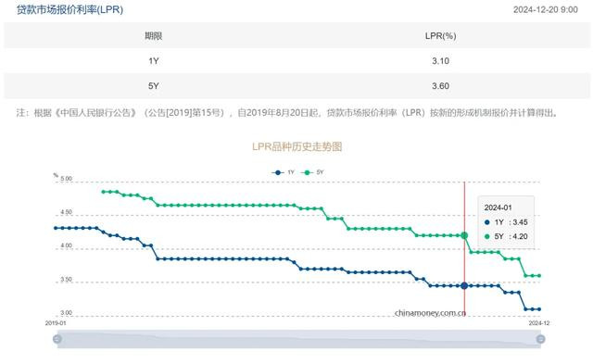Screen dimensions: 593x364
Task: Click the left handle of the range slider
Action: [x=57, y=339]
